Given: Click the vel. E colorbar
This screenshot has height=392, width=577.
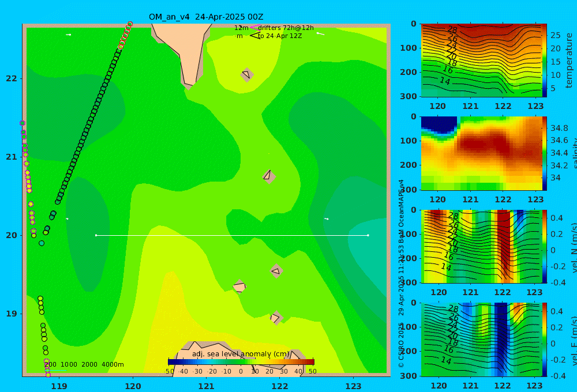Looking at the screenshot, I should (x=544, y=340).
